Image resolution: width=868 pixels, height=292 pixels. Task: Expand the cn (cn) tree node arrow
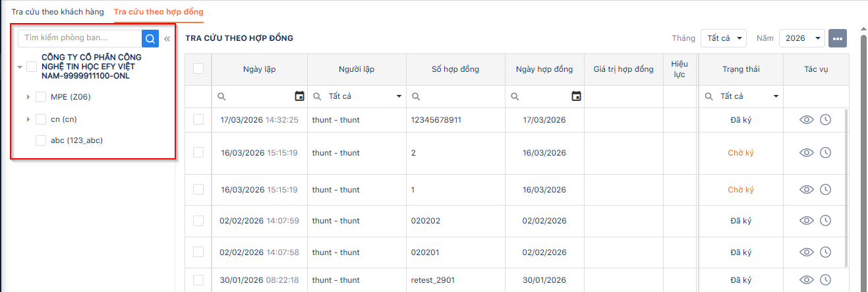click(x=28, y=119)
